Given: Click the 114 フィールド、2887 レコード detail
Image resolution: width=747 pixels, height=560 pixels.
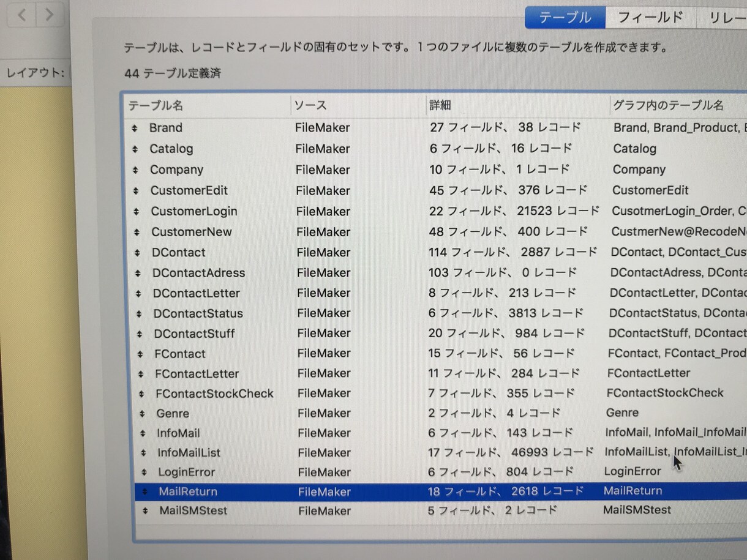Looking at the screenshot, I should tap(513, 252).
